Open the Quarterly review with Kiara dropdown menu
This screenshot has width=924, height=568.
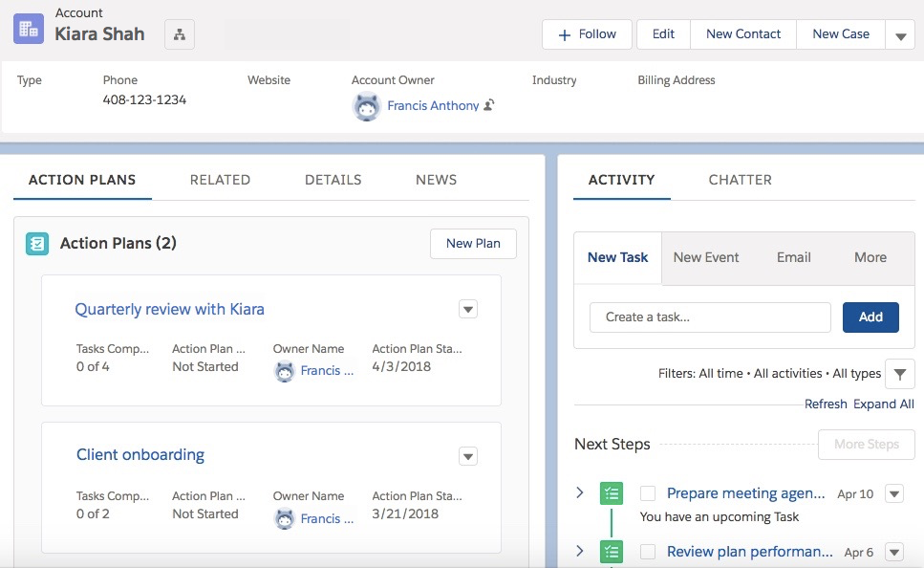tap(468, 309)
